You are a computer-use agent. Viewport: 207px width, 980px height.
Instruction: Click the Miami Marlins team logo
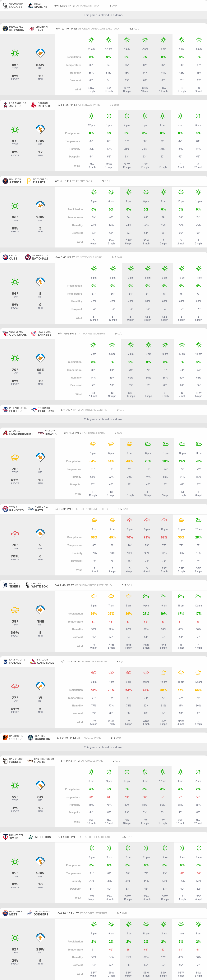(x=30, y=6)
